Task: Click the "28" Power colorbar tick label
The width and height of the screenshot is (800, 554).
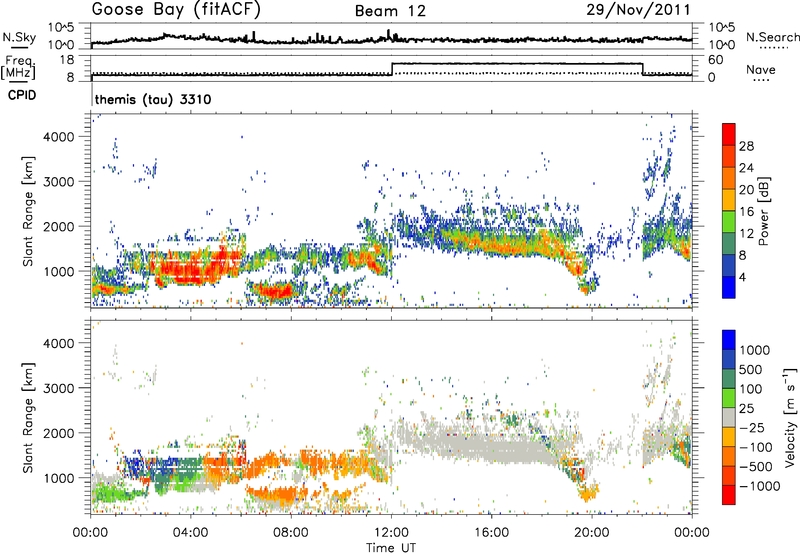Action: [746, 146]
